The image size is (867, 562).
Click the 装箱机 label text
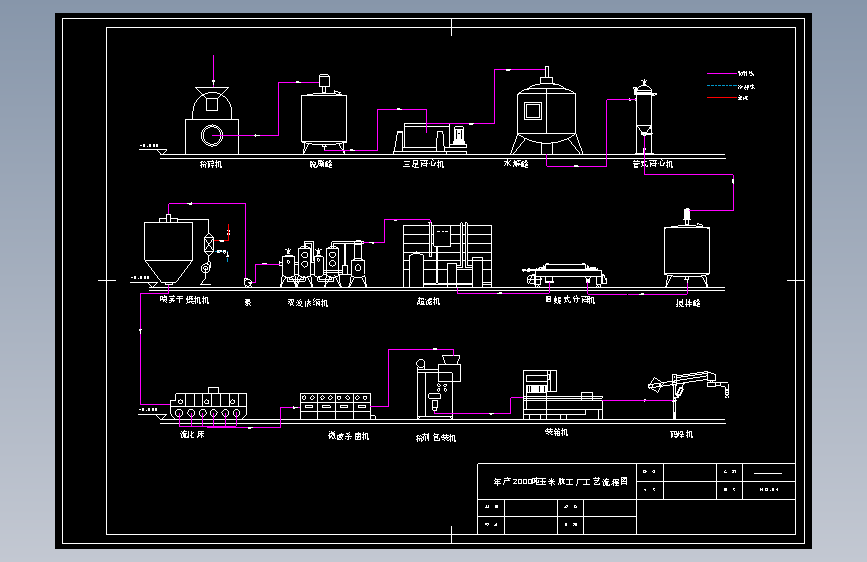coord(556,432)
